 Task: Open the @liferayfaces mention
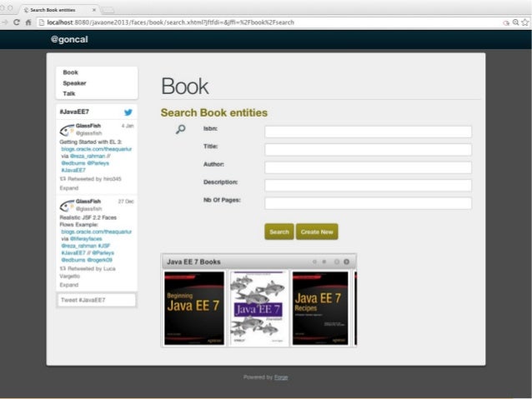coord(86,239)
